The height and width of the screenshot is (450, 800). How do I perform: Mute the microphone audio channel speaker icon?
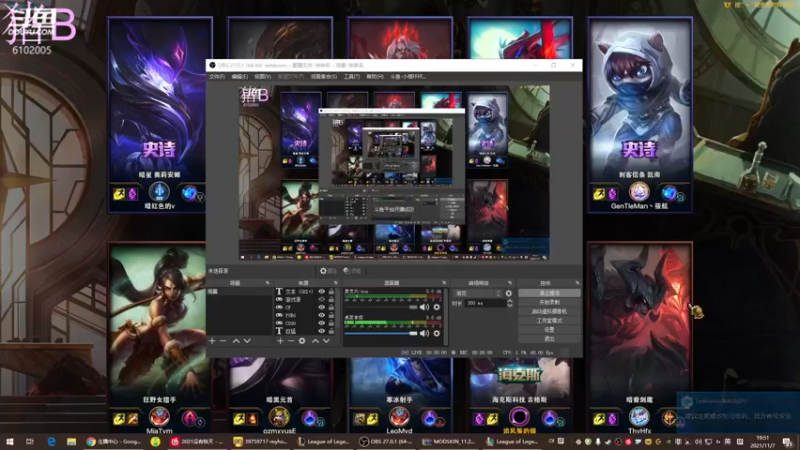click(424, 307)
